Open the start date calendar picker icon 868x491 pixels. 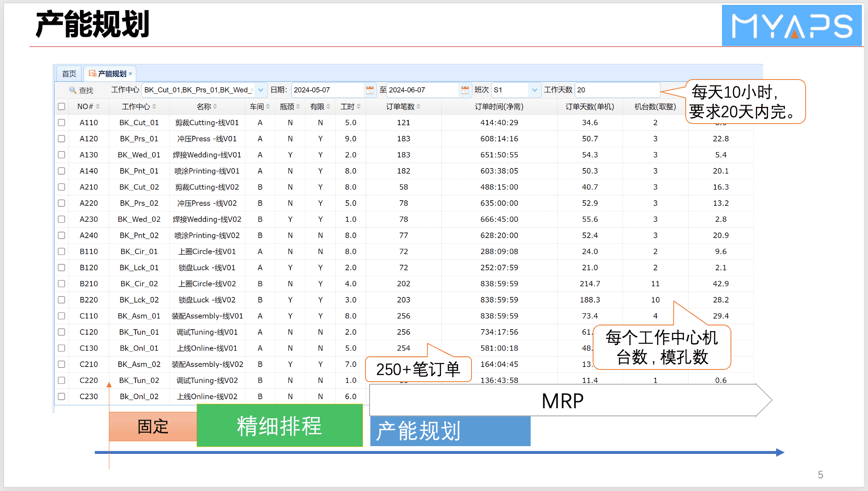point(370,90)
